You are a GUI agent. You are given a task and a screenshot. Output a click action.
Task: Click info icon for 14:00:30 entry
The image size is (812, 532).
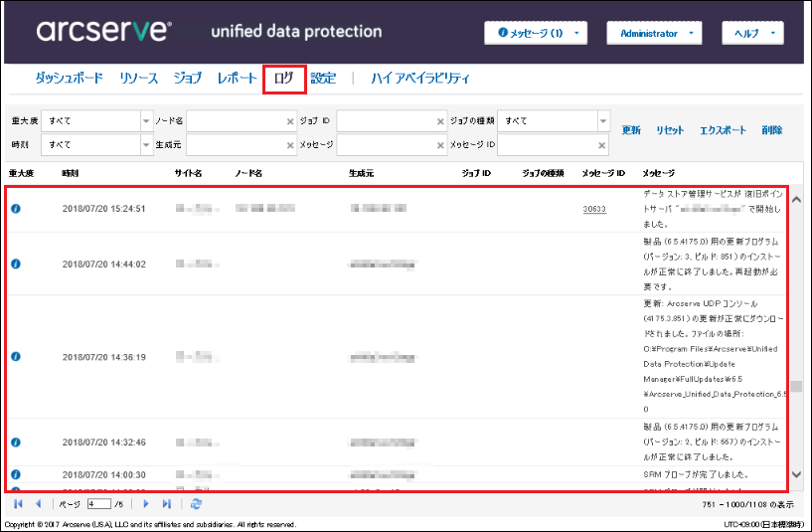coord(16,474)
